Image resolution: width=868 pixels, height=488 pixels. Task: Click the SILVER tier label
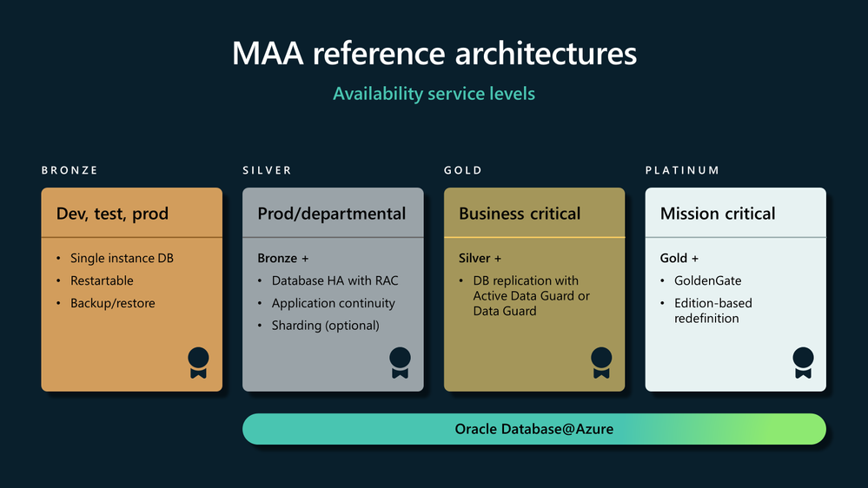click(267, 170)
